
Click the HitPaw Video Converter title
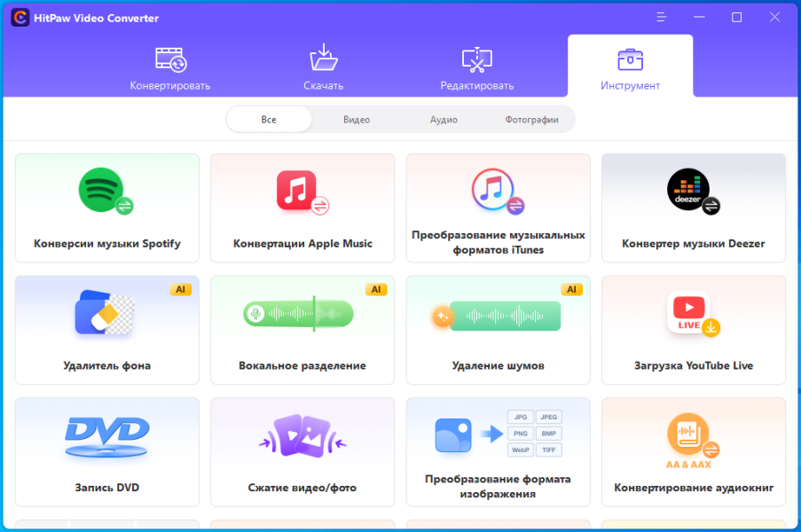tap(96, 18)
